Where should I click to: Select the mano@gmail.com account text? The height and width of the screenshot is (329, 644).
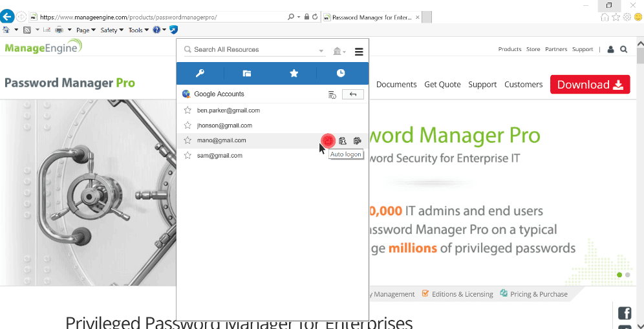point(221,140)
